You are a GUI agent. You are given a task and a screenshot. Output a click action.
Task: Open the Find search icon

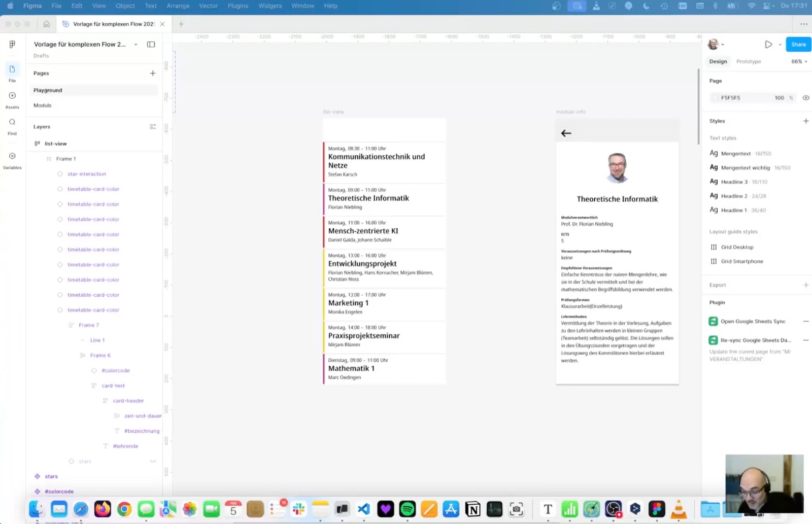(12, 122)
